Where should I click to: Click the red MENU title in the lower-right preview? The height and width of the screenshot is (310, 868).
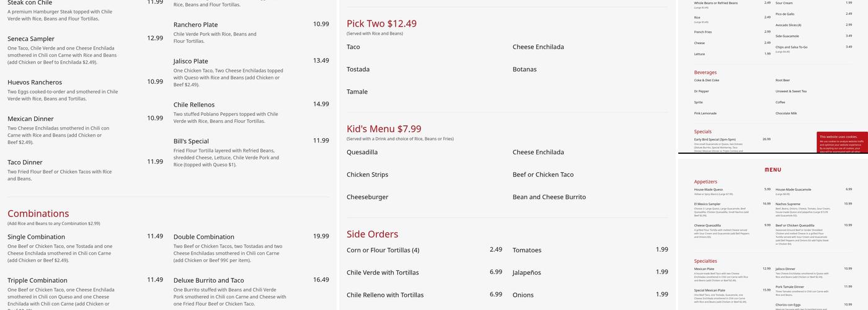point(773,170)
